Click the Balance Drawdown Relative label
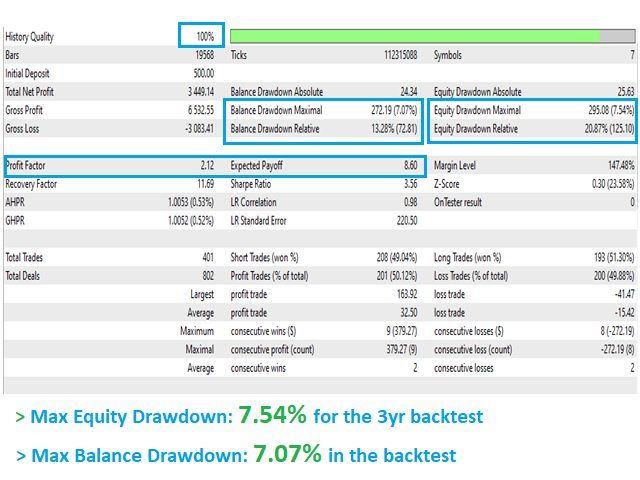The width and height of the screenshot is (640, 480). coord(275,129)
